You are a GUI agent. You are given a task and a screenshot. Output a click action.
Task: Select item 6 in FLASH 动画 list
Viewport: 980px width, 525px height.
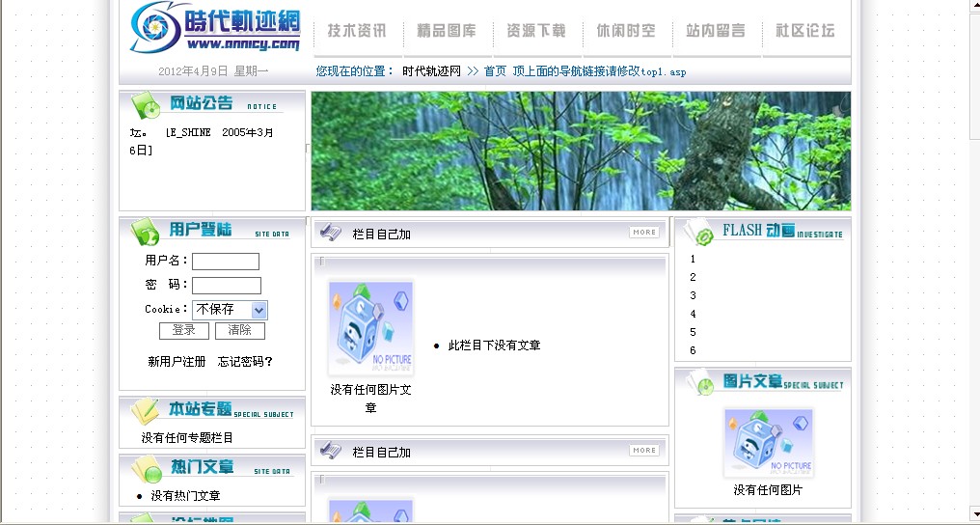pos(693,350)
